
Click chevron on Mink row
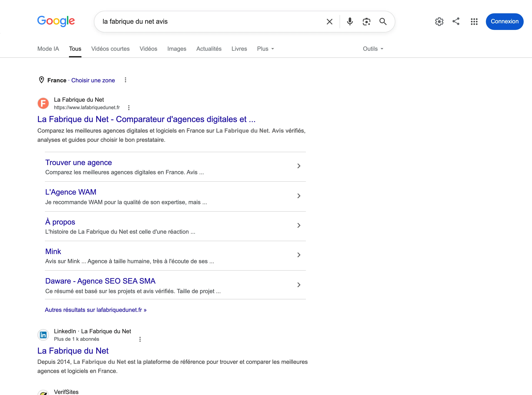tap(299, 255)
